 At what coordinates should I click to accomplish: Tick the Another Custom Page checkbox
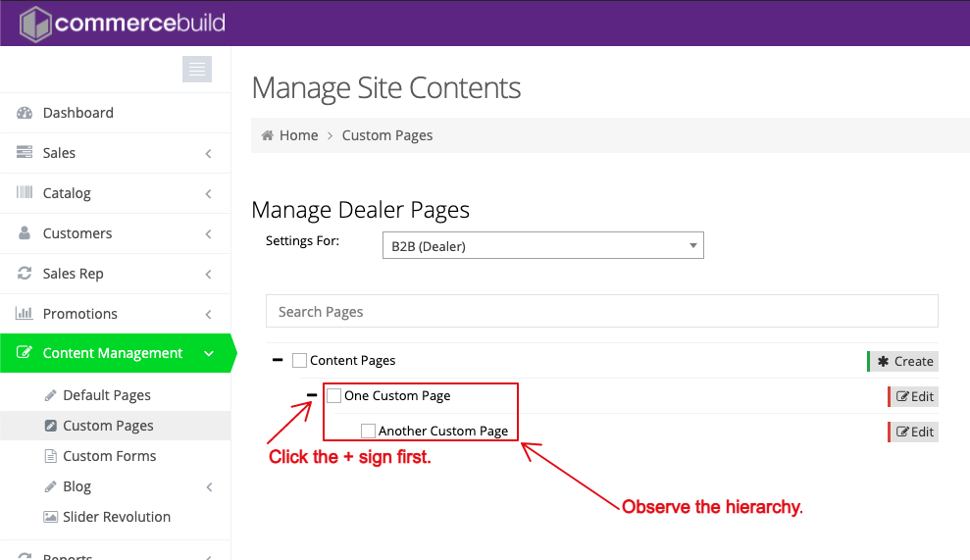point(369,431)
